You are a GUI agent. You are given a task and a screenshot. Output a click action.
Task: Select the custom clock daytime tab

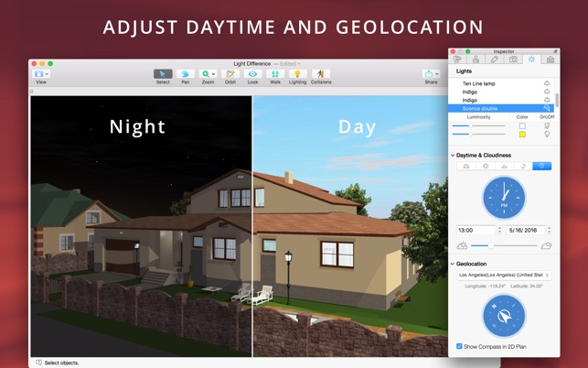coord(541,166)
